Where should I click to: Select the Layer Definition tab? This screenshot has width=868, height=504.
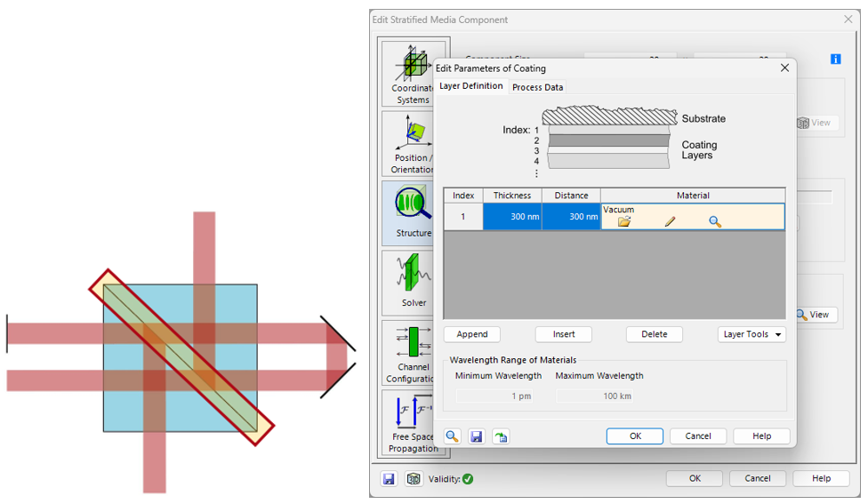tap(471, 86)
